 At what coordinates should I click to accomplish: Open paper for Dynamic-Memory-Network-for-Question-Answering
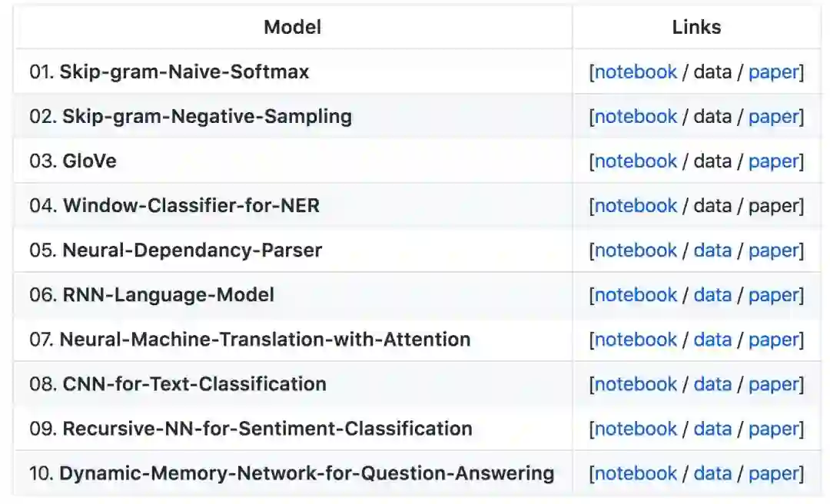pos(774,473)
